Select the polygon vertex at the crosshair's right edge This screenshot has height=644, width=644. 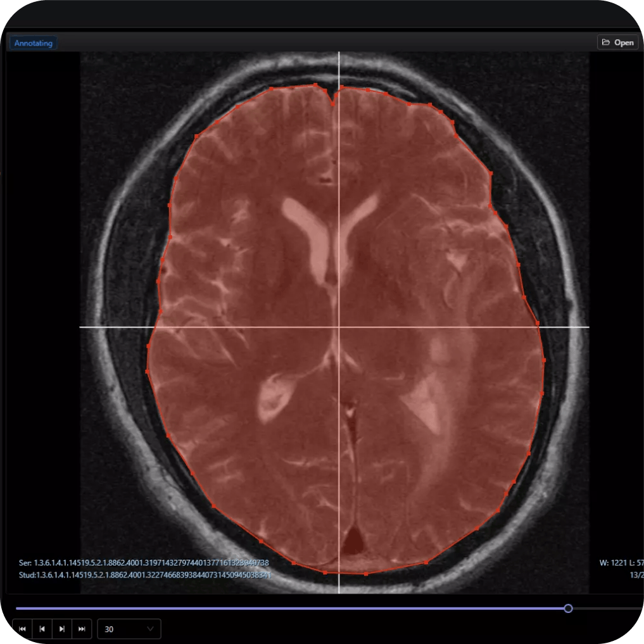538,324
